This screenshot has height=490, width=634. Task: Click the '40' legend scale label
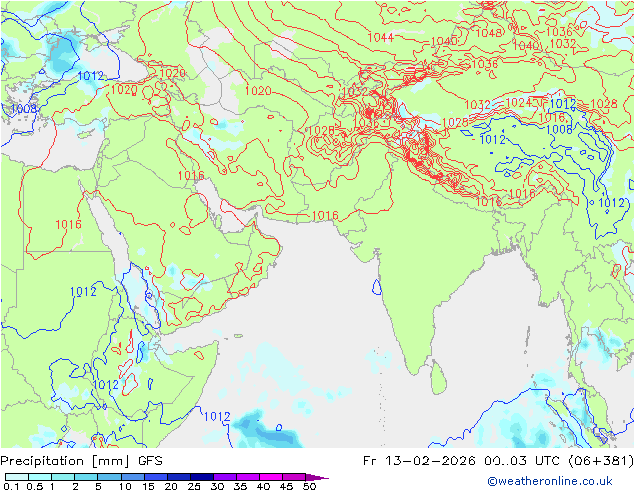tap(263, 486)
